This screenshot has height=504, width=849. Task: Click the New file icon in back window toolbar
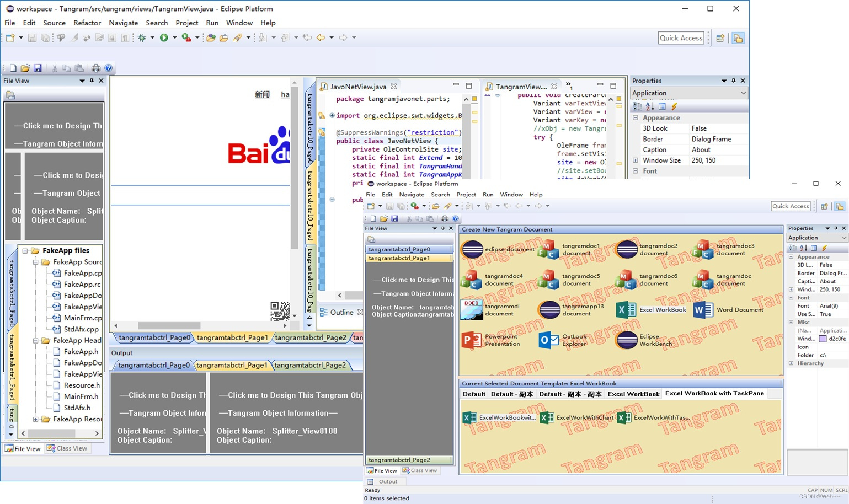(x=13, y=68)
